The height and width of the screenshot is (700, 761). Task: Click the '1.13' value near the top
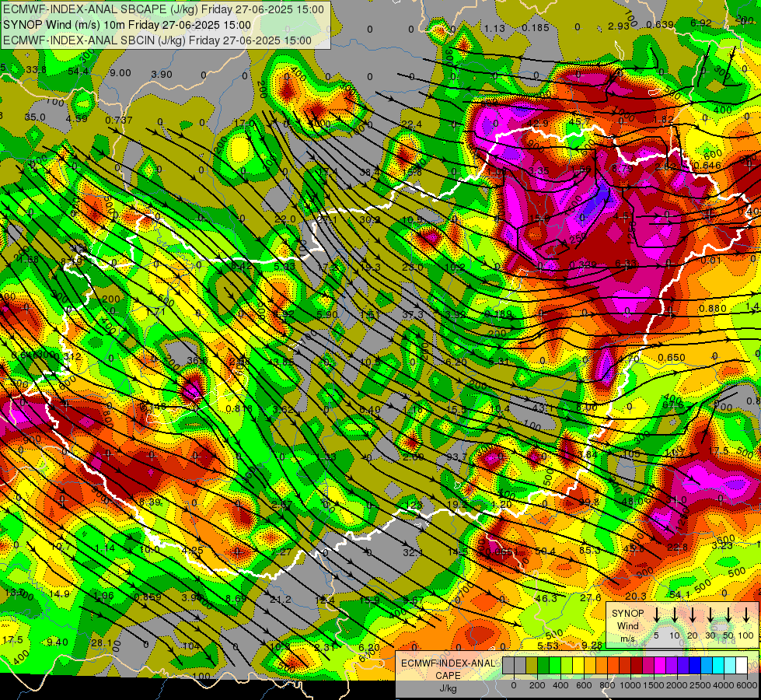click(x=494, y=29)
